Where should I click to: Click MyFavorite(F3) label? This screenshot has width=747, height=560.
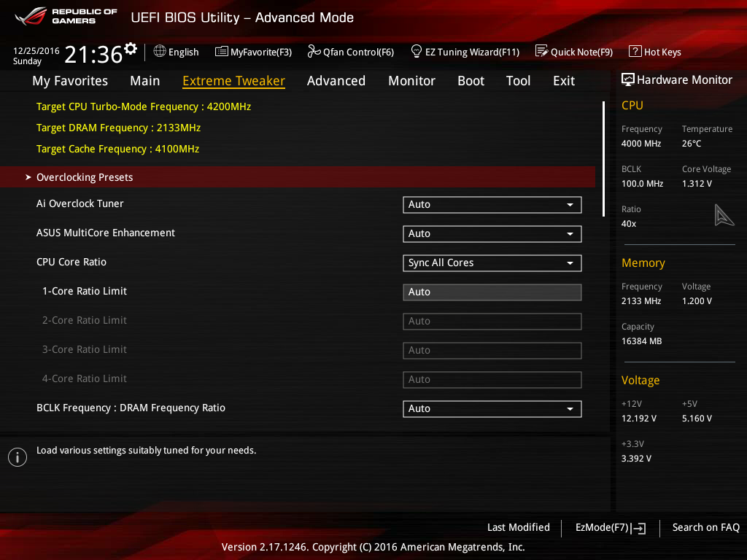point(261,52)
